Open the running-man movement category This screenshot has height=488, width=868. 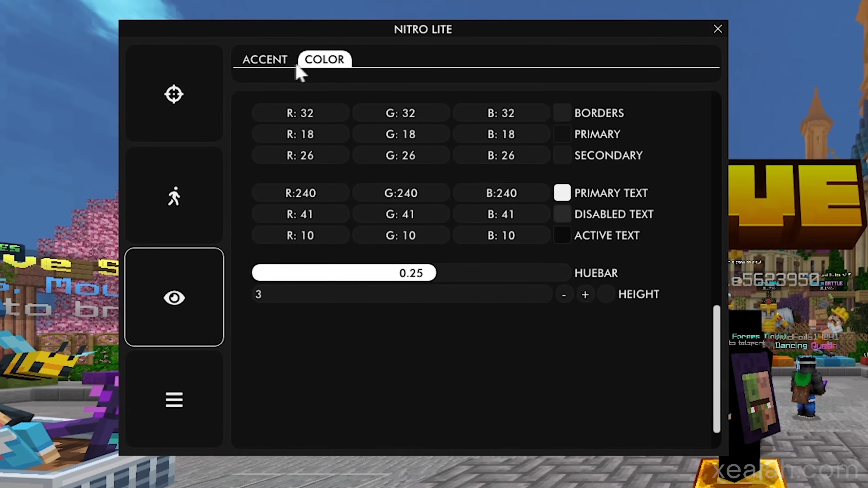[174, 196]
